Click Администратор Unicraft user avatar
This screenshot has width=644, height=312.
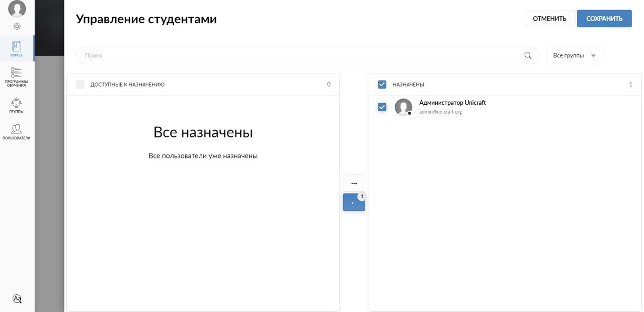[x=403, y=107]
